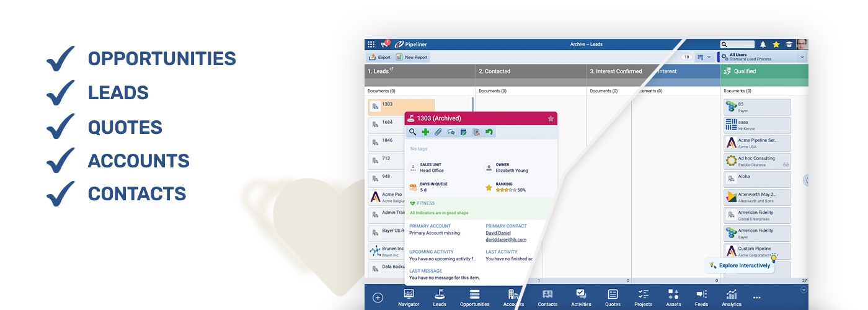This screenshot has width=868, height=310.
Task: Click the 18 count badge
Action: pos(686,57)
